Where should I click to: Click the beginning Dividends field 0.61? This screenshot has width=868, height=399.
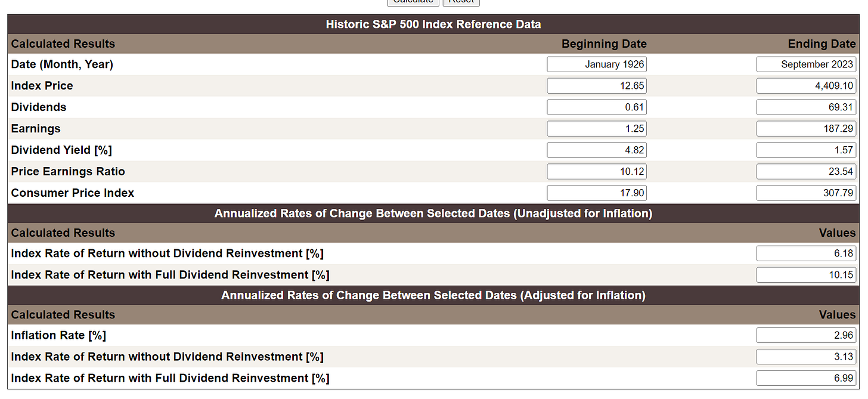tap(597, 107)
